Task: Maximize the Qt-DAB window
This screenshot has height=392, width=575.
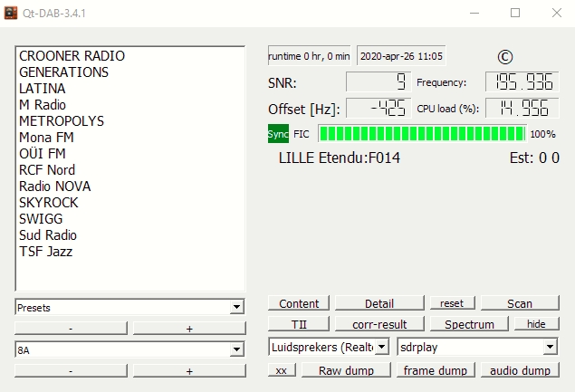Action: [515, 13]
